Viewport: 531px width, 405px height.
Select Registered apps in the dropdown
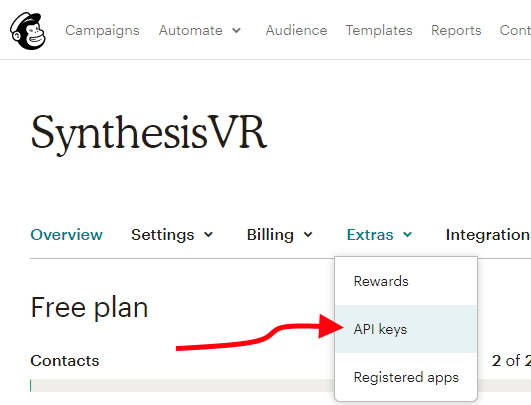click(406, 377)
